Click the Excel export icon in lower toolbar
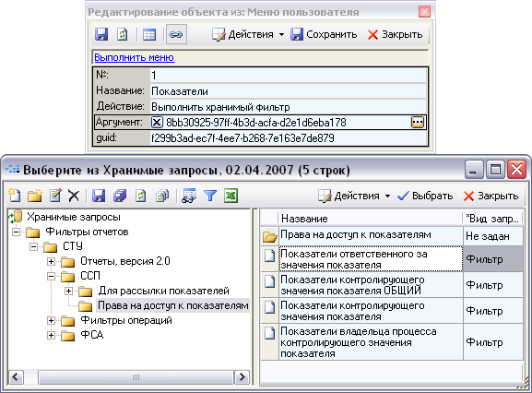Screen dimensions: 532x393 [231, 196]
